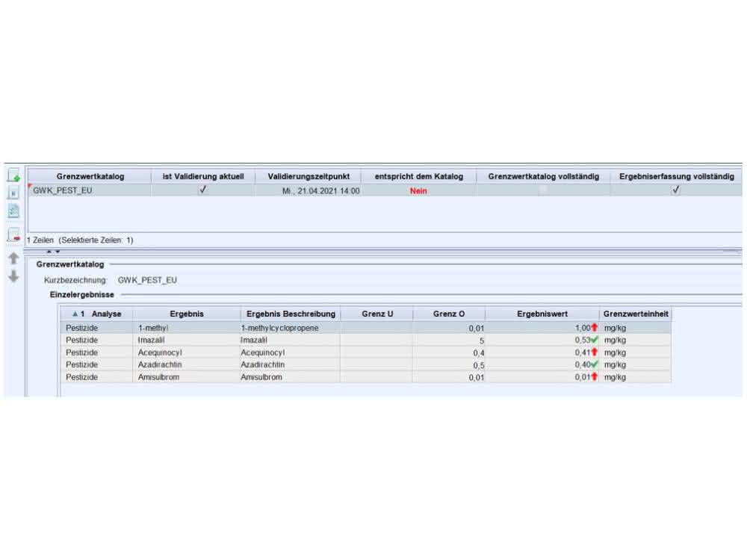Screen dimensions: 747x560
Task: Click the 'Grenz O' column header
Action: point(449,314)
